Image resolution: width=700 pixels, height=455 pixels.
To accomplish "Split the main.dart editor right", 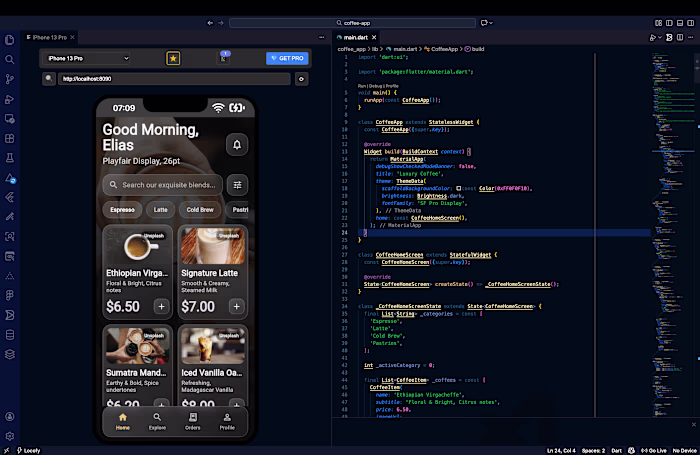I will click(x=680, y=38).
